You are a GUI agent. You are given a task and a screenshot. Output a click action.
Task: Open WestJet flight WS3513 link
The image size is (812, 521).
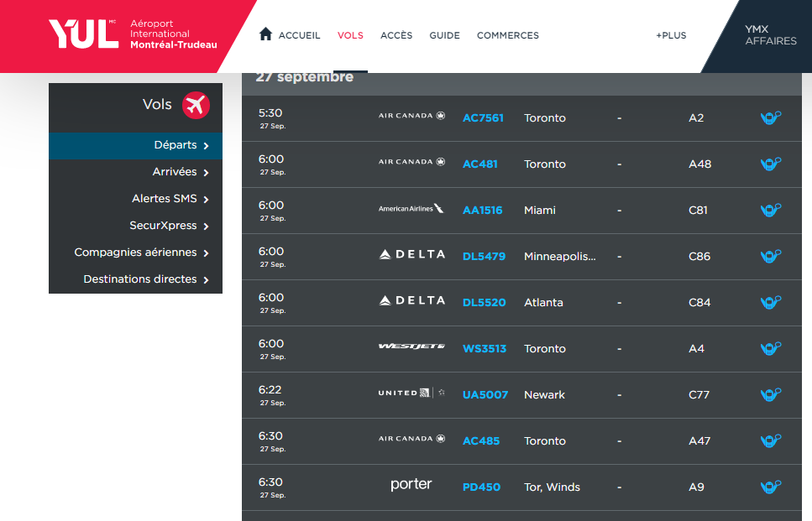coord(485,349)
